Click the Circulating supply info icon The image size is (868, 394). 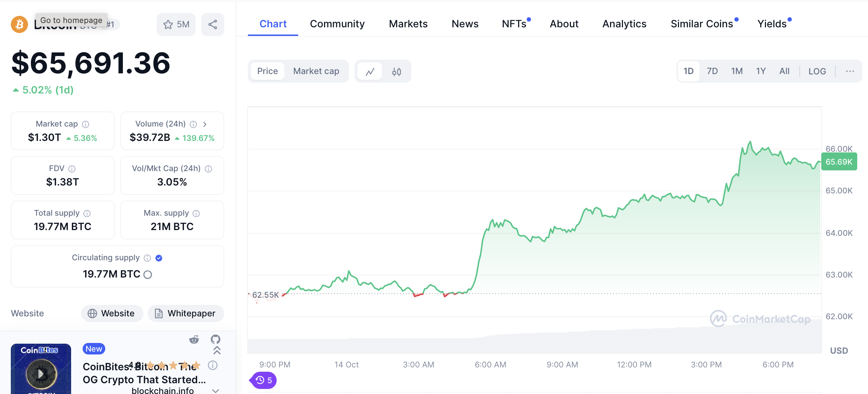click(x=147, y=258)
